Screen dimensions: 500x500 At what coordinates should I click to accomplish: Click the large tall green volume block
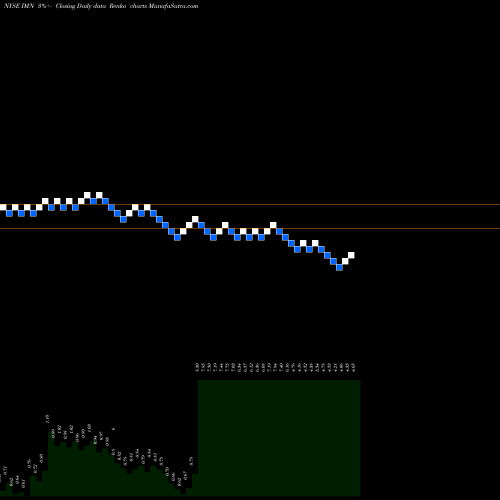(279, 438)
